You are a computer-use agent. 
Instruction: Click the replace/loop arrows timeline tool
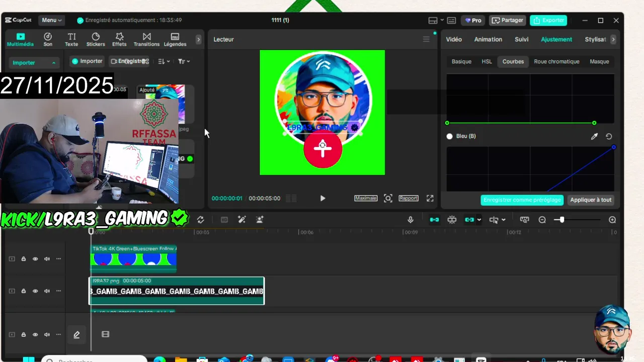coord(200,220)
